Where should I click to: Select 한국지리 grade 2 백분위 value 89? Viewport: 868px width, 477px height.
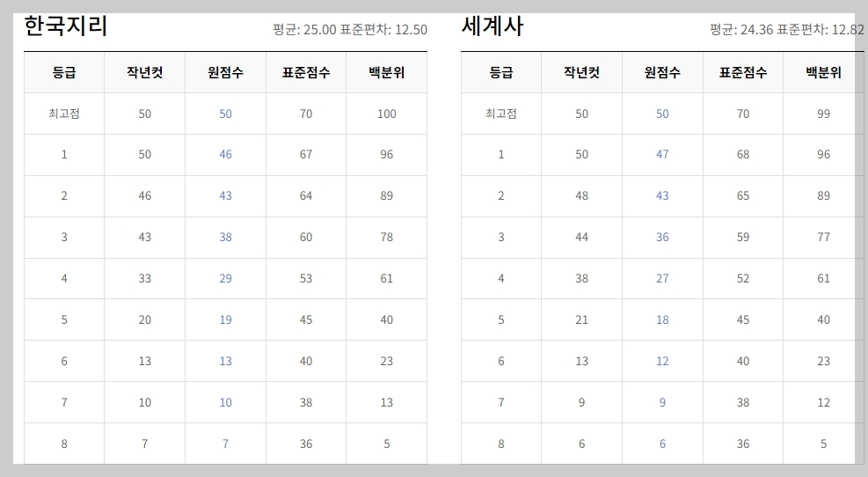pos(386,195)
